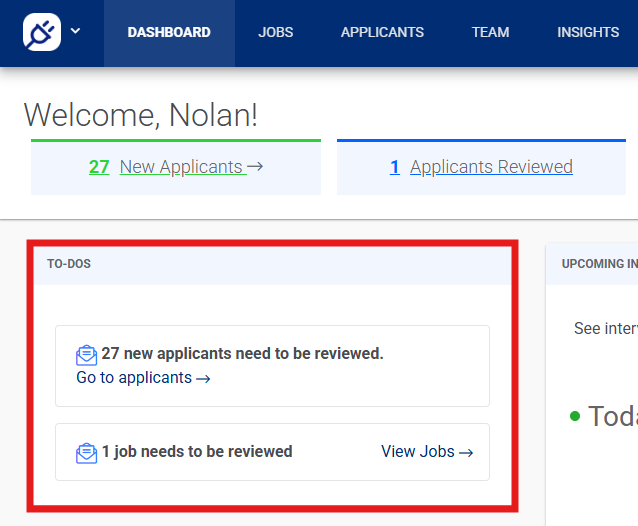Click '27 new applicants need to be reviewed.' text
Image resolution: width=638 pixels, height=526 pixels.
click(x=243, y=354)
